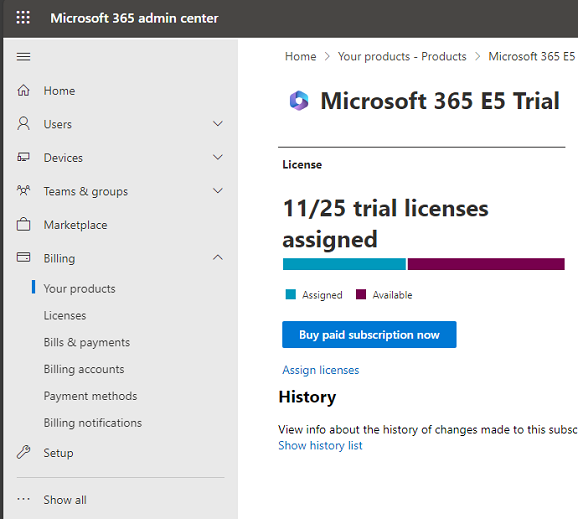This screenshot has height=519, width=578.
Task: Click the Home house icon in sidebar
Action: coord(23,90)
